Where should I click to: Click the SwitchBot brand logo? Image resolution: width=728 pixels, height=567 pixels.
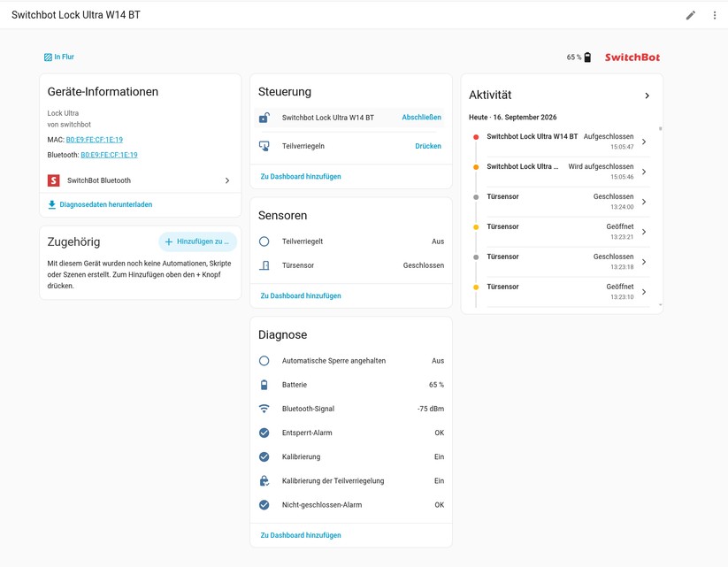tap(632, 57)
